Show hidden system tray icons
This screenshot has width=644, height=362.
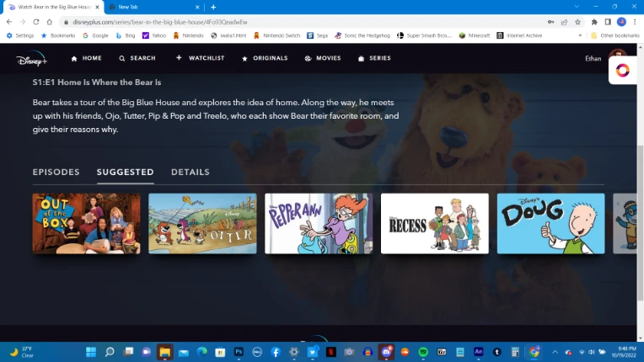click(555, 352)
